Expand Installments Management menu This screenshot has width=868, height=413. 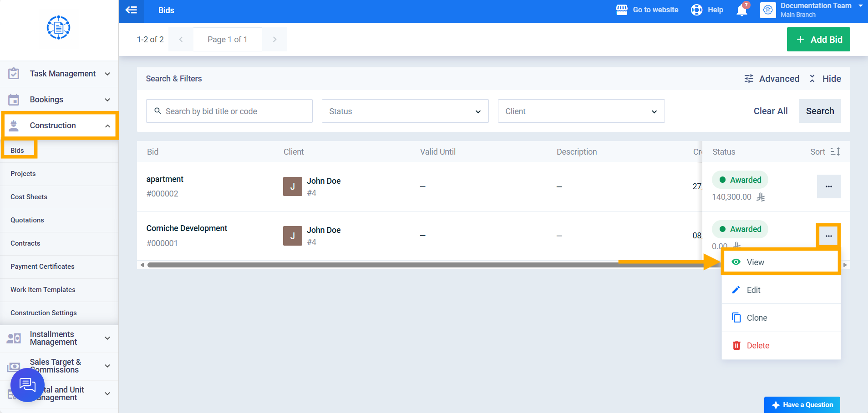(x=59, y=338)
